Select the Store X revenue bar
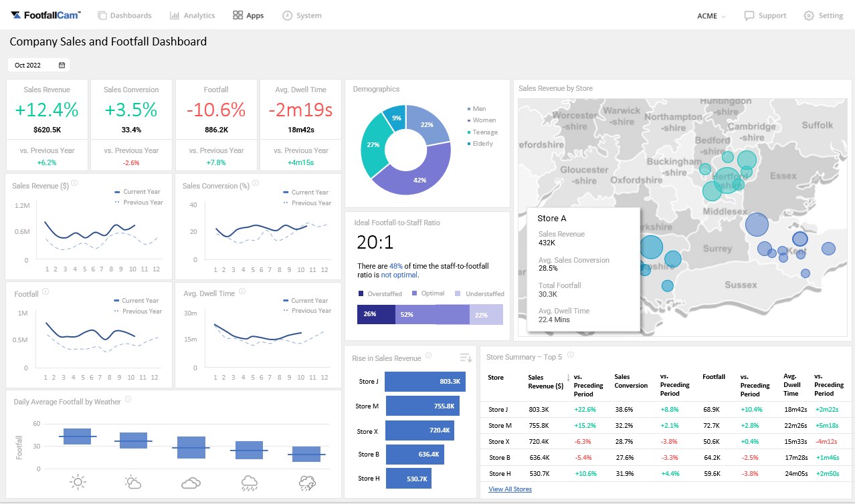The image size is (855, 504). (x=419, y=430)
